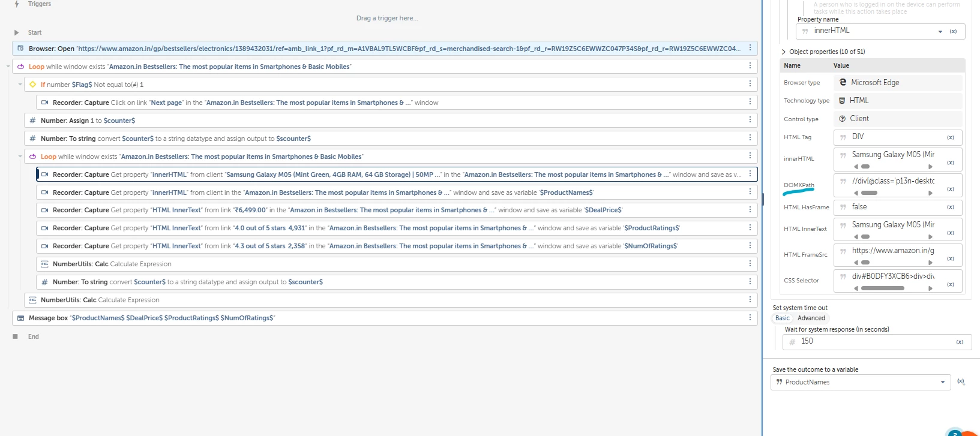Click the diamond icon of the If condition

[32, 85]
